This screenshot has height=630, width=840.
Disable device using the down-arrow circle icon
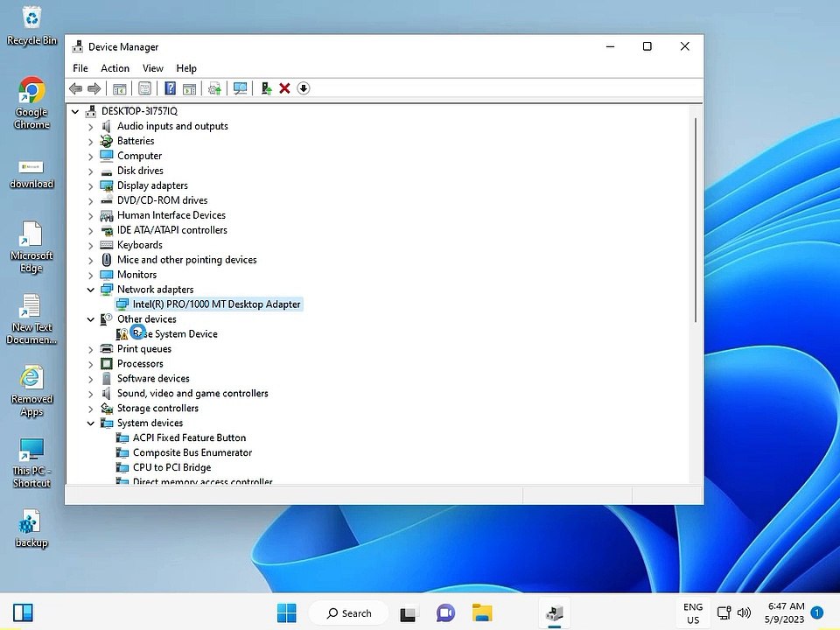pyautogui.click(x=304, y=88)
